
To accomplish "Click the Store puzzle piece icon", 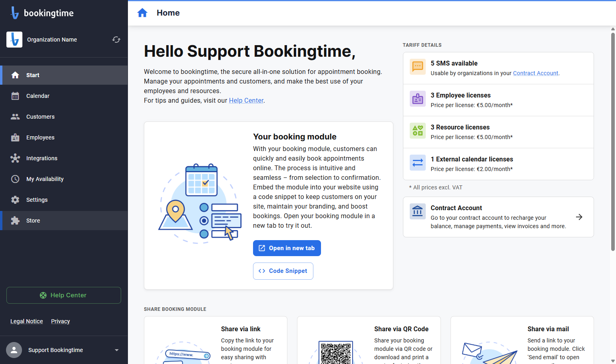I will 15,221.
